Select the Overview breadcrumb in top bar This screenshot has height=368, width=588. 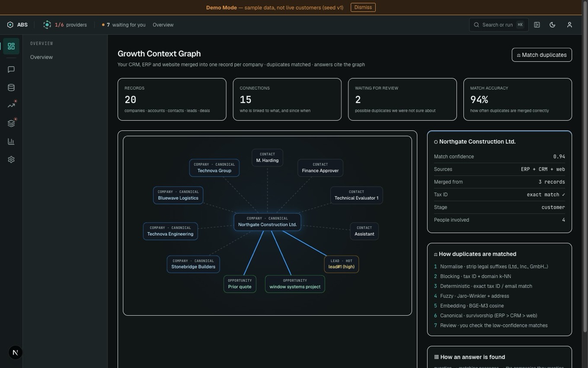click(163, 25)
